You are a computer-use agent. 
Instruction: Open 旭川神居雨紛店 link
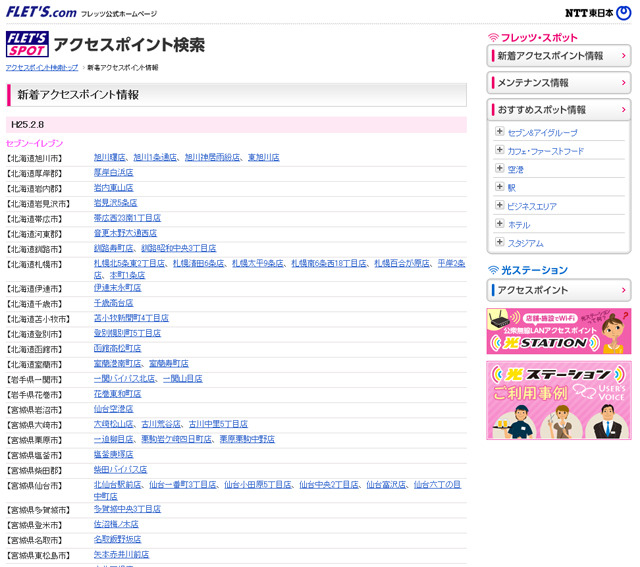tap(212, 157)
